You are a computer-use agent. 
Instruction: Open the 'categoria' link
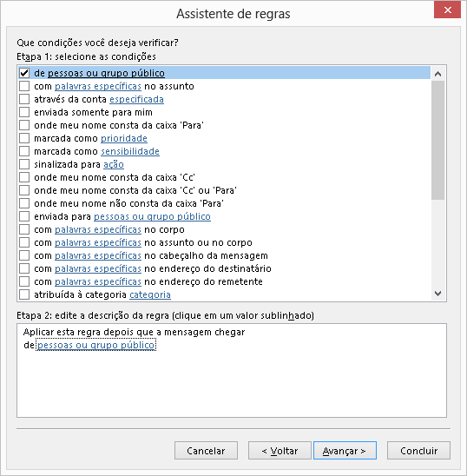tap(150, 294)
